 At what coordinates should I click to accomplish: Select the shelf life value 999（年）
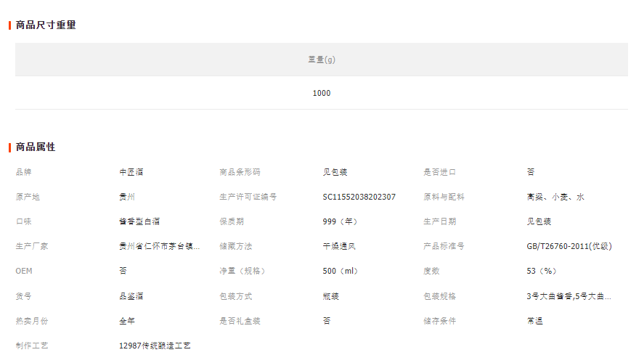(x=341, y=221)
